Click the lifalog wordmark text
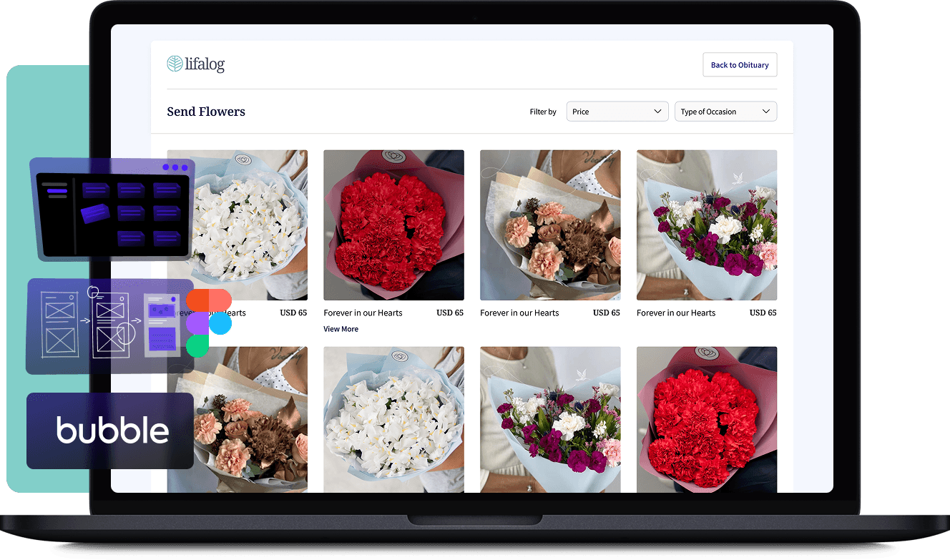Screen dimensions: 950x560 (x=206, y=65)
